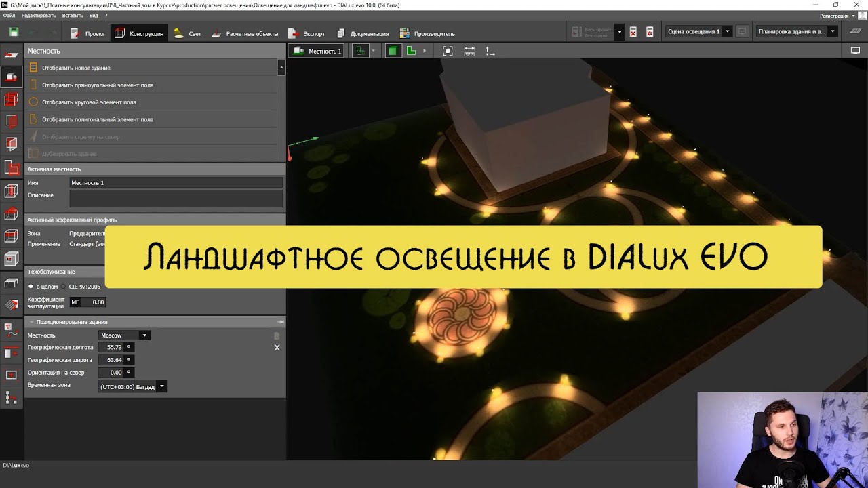The width and height of the screenshot is (868, 488).
Task: Open the time zone dropdown
Action: [161, 387]
